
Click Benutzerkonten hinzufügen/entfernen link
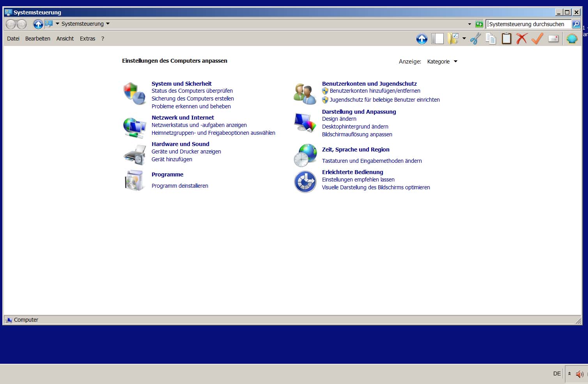[x=375, y=91]
